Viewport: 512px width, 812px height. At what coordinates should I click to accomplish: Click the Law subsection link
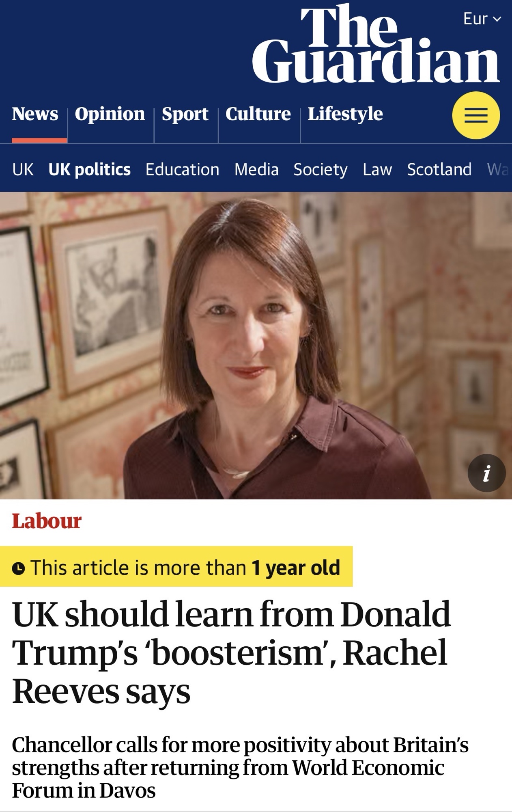click(x=377, y=169)
